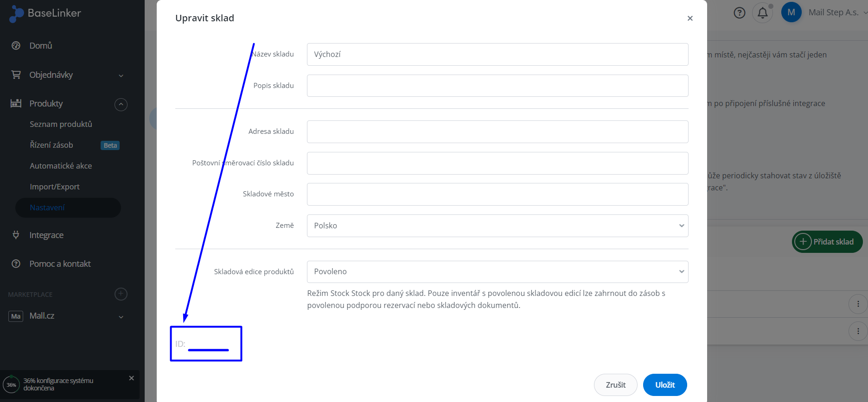The width and height of the screenshot is (868, 402).
Task: Expand the Objednávky menu section
Action: (121, 75)
